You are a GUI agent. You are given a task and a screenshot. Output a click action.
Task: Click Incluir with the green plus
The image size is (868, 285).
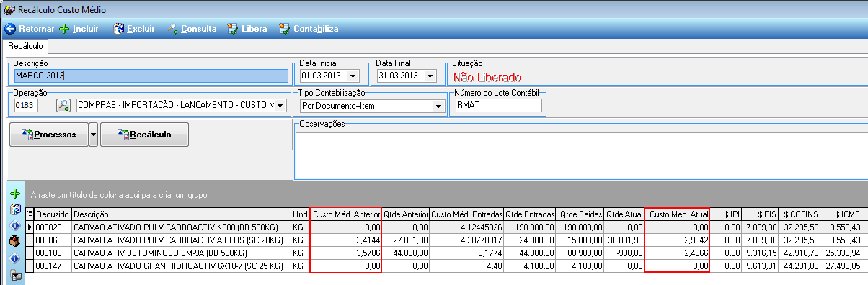(x=79, y=29)
